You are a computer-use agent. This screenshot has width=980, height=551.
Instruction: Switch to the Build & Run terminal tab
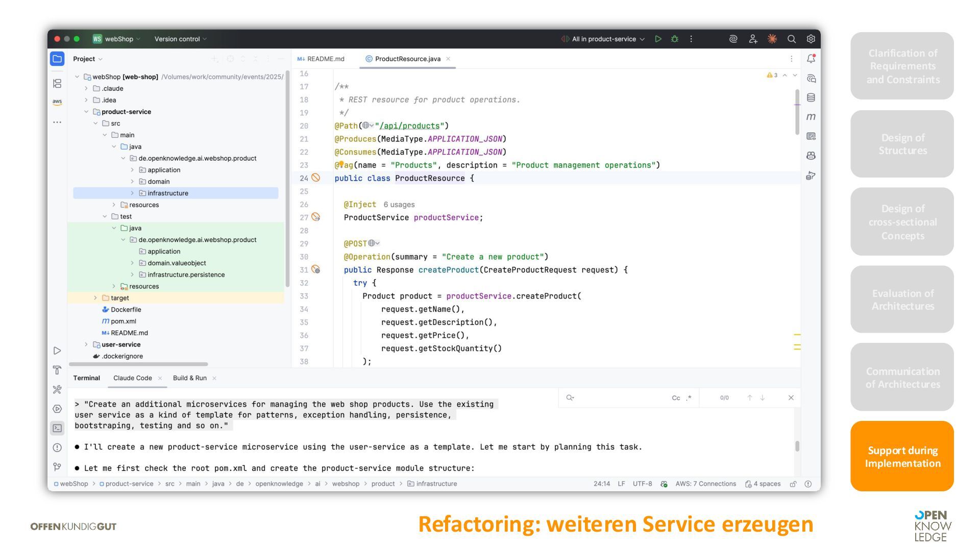(x=189, y=378)
